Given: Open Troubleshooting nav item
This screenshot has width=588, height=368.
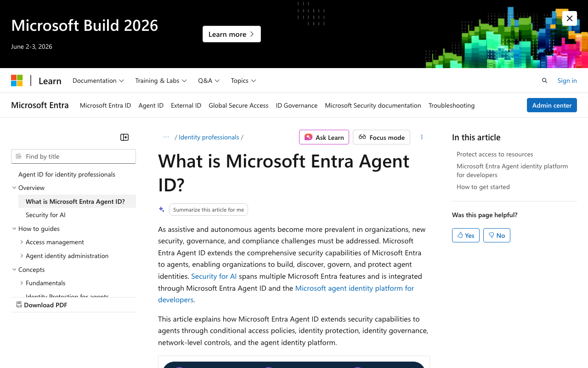Looking at the screenshot, I should 452,105.
